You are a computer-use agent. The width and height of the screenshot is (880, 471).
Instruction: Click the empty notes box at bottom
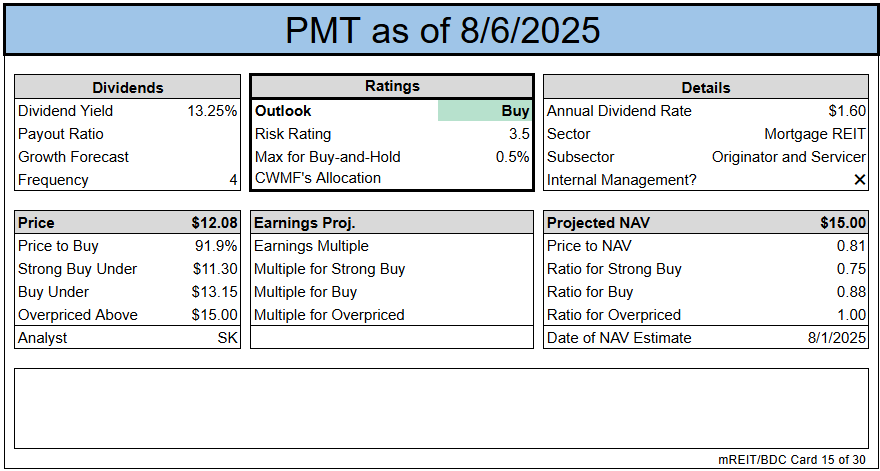click(441, 408)
